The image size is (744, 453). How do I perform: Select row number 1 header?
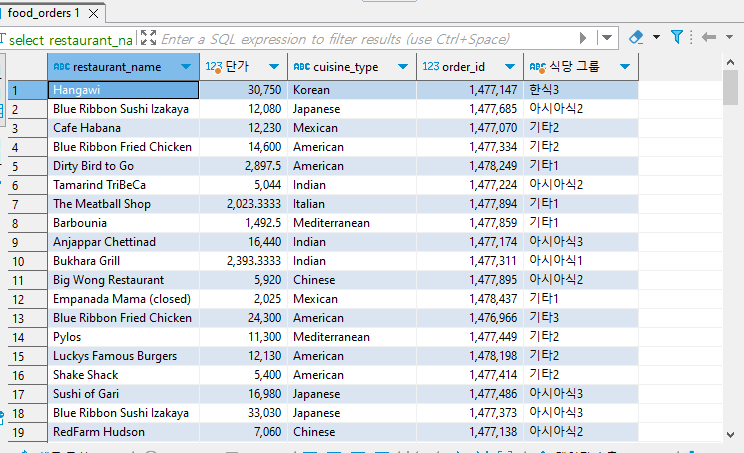pyautogui.click(x=28, y=90)
